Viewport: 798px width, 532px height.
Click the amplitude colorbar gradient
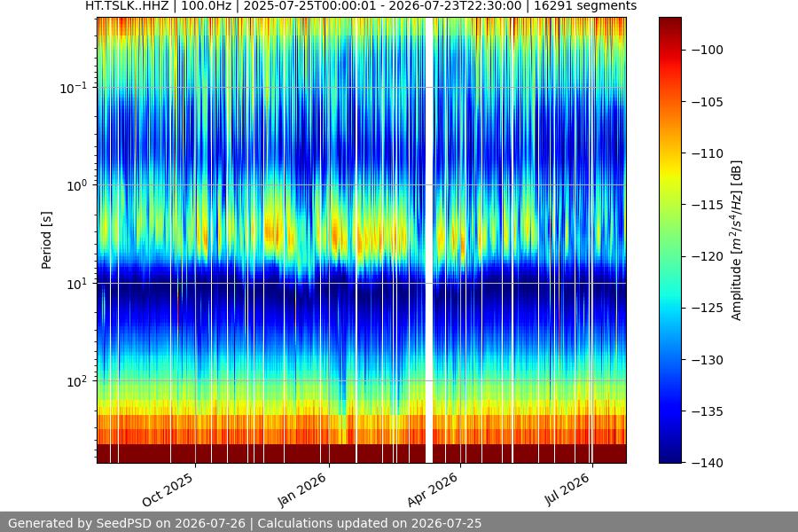(x=669, y=240)
